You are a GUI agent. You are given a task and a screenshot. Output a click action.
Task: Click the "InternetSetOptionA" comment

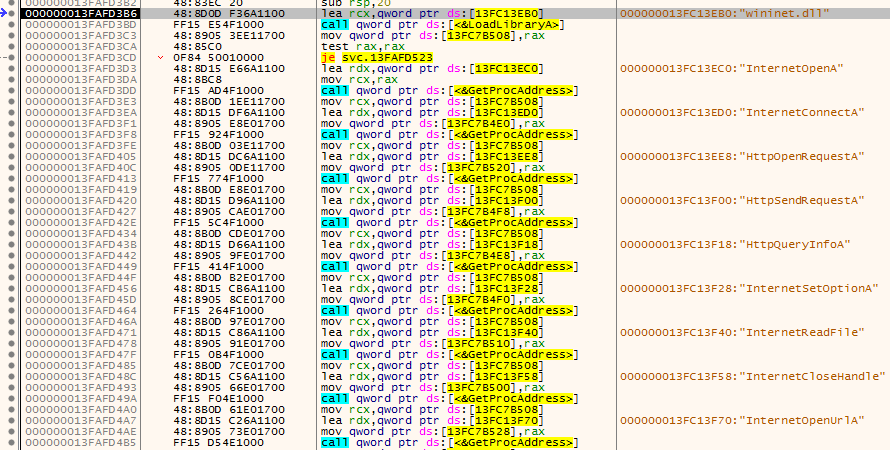pyautogui.click(x=749, y=288)
